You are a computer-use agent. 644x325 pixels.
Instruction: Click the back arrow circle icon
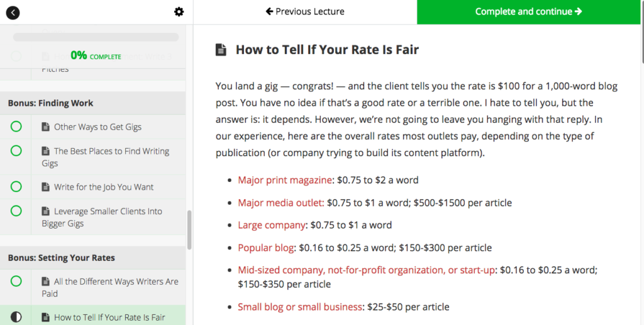coord(13,13)
